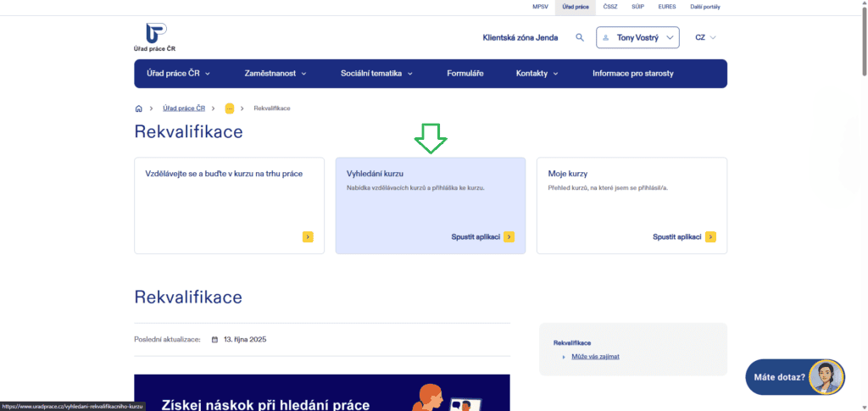Click the Rekvalifikace breadcrumb text
Image resolution: width=868 pixels, height=411 pixels.
pyautogui.click(x=272, y=108)
